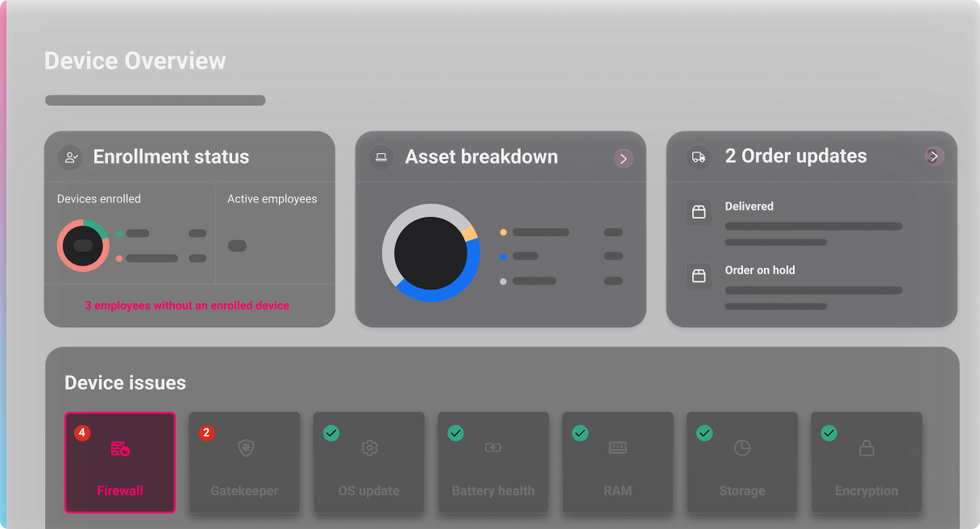Click the Devices enrolled donut chart
Viewport: 980px width, 529px height.
(83, 245)
